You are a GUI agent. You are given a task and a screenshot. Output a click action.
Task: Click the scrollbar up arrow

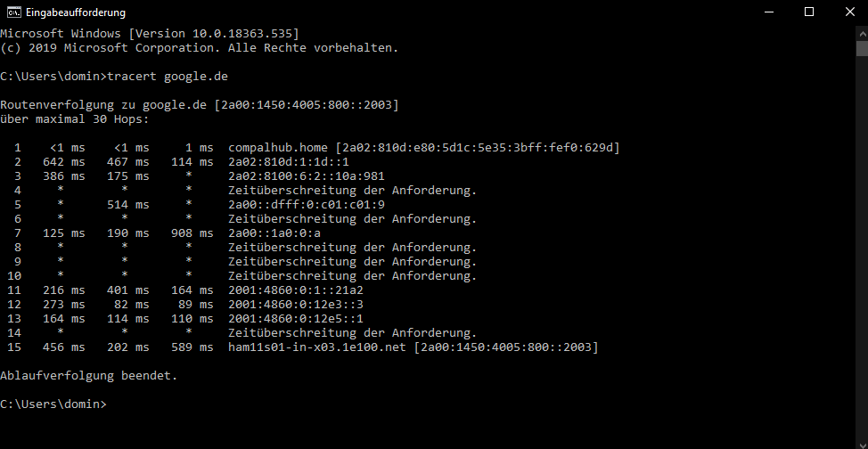tap(861, 32)
